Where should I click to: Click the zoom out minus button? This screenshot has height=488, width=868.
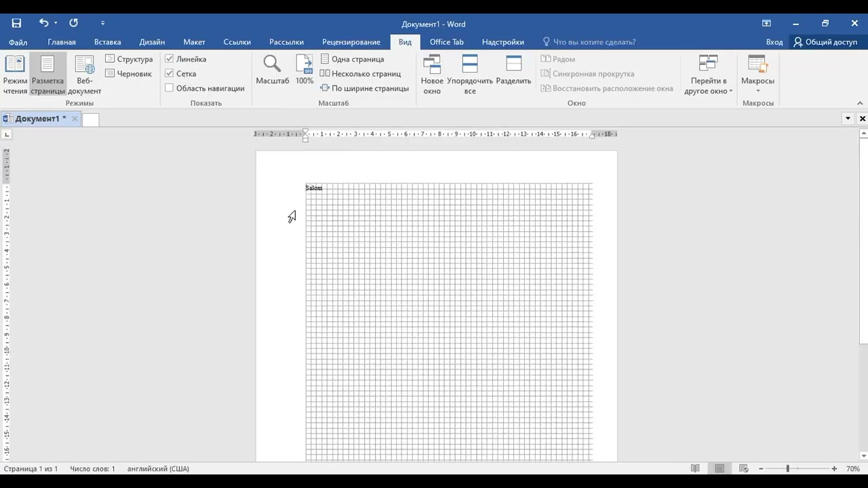coord(762,468)
